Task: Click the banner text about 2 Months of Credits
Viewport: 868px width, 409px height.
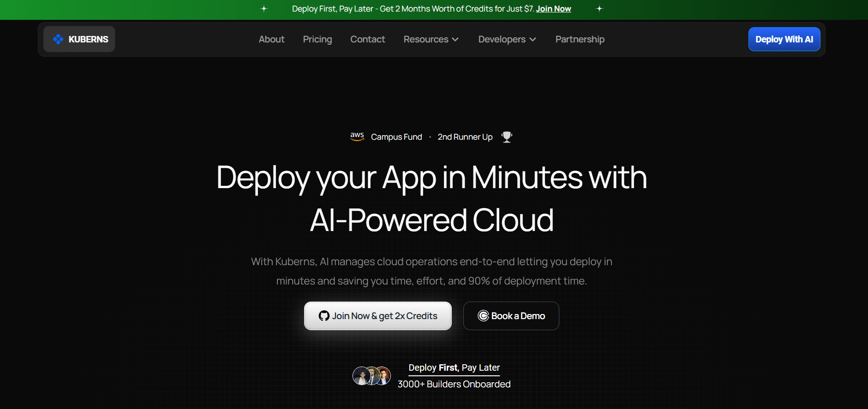Action: coord(413,9)
